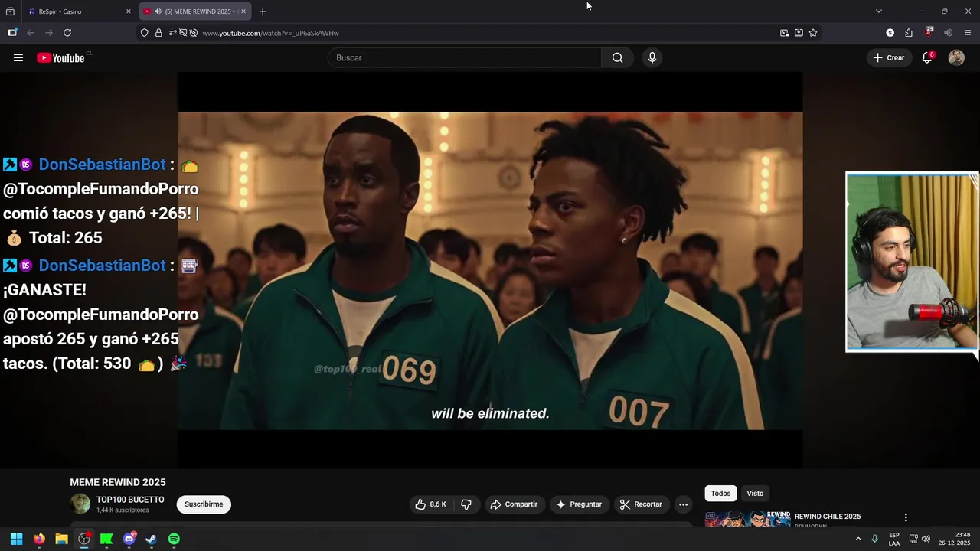The height and width of the screenshot is (551, 980).
Task: Open the Windows Start menu
Action: tap(16, 539)
